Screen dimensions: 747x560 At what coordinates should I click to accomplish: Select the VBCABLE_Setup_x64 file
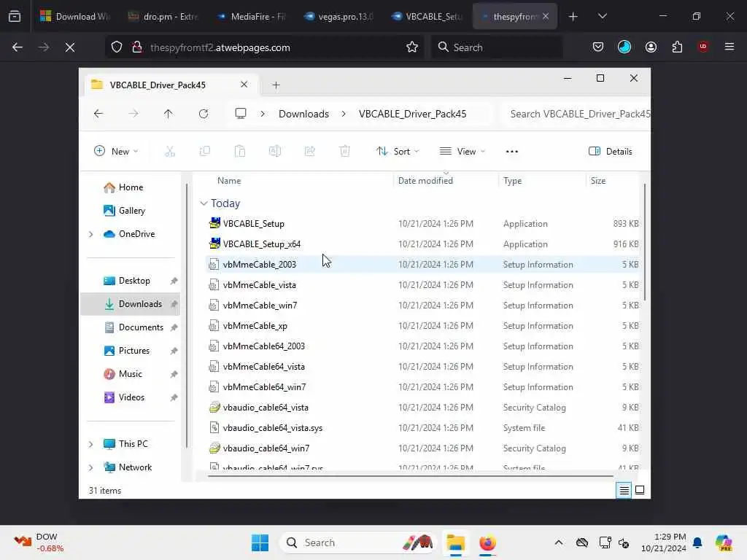(x=262, y=244)
